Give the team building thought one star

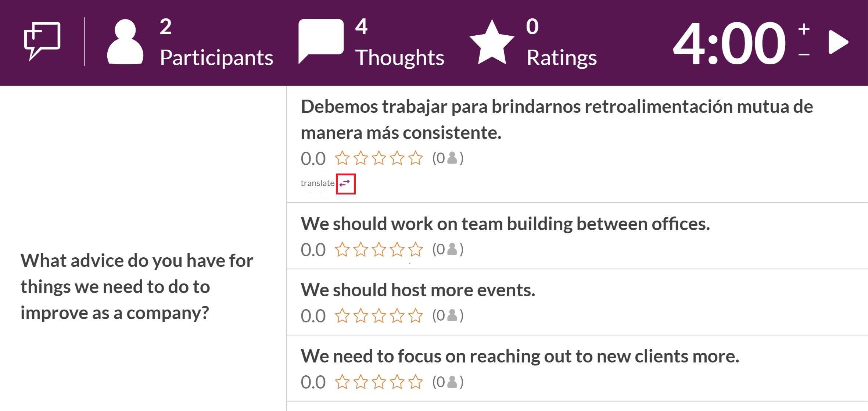coord(342,249)
